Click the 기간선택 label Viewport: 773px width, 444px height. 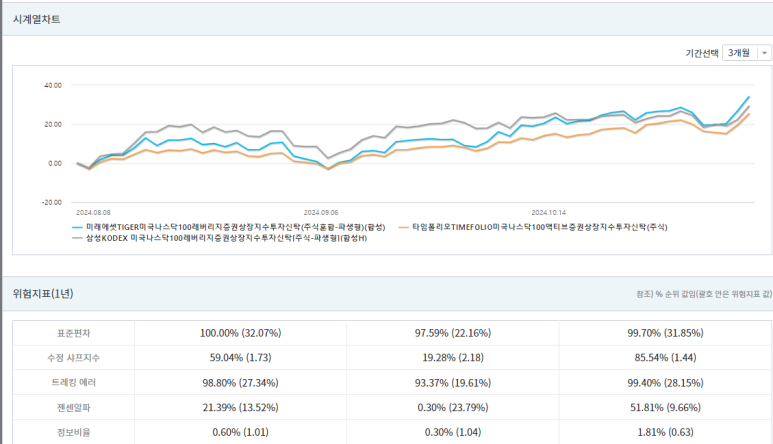pos(702,53)
